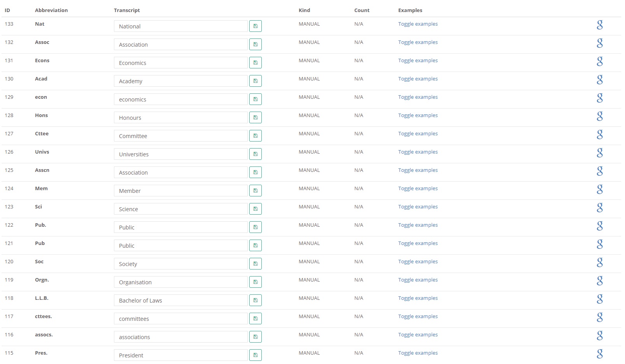Save the transcript for abbreviation Sci
This screenshot has width=625, height=364.
(256, 209)
